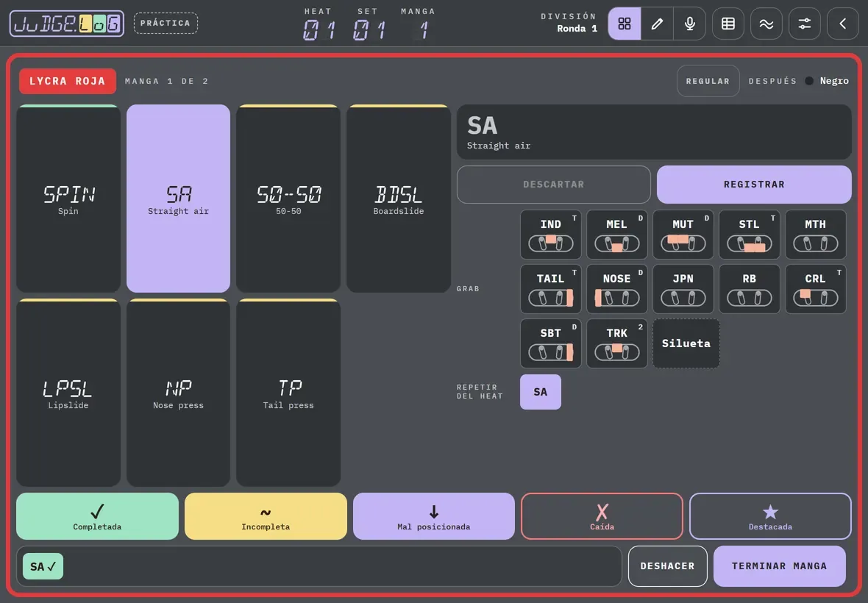
Task: Open the Silueta grab option
Action: coord(686,343)
